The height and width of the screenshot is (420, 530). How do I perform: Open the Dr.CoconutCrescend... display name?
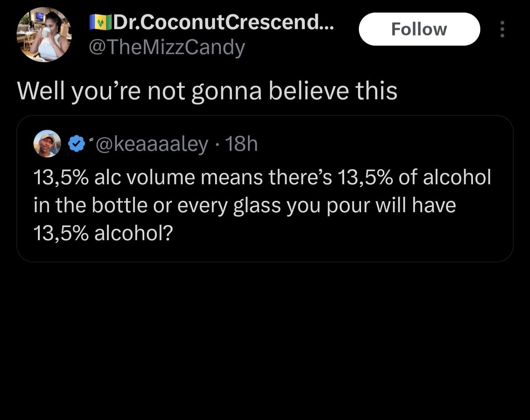coord(223,22)
